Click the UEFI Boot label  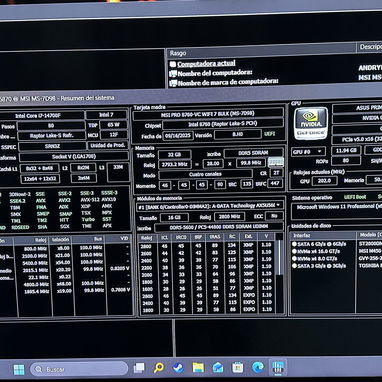click(355, 197)
